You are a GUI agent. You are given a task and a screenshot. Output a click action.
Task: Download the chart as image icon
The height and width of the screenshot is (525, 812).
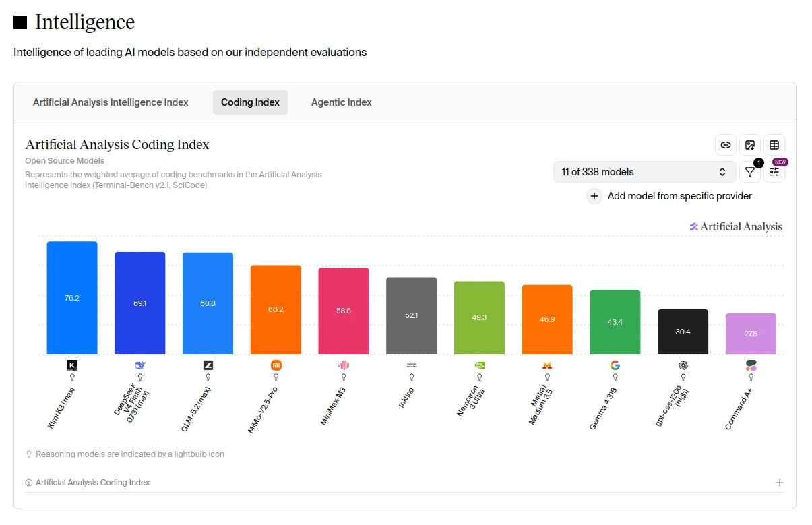click(x=750, y=145)
